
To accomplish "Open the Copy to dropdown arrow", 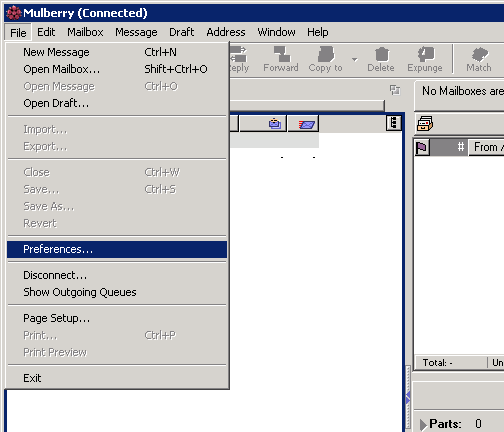I will coord(355,59).
